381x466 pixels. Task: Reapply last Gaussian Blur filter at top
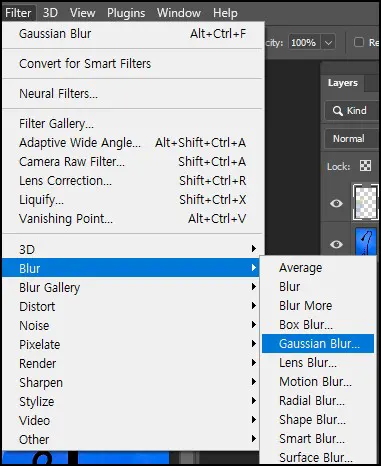[133, 34]
